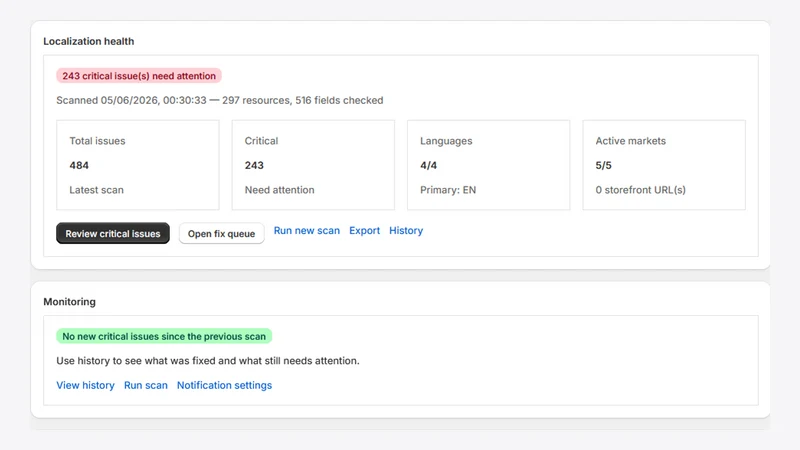Click the scanned date summary line

click(x=219, y=100)
